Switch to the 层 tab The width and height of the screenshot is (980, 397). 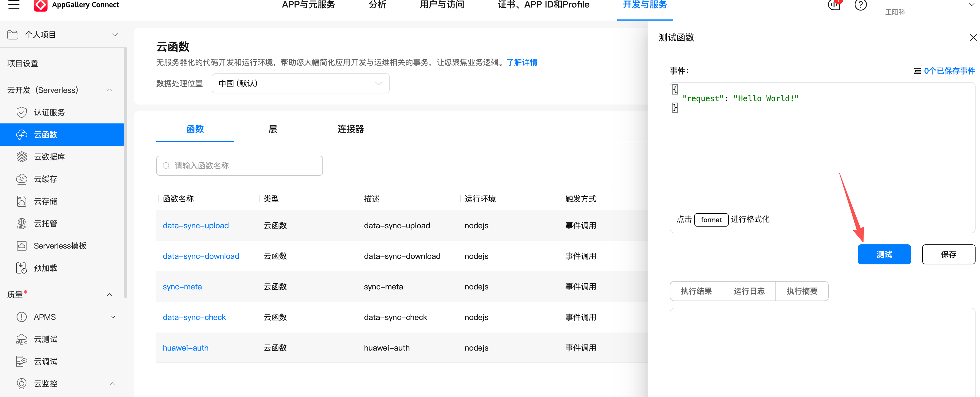[x=273, y=129]
